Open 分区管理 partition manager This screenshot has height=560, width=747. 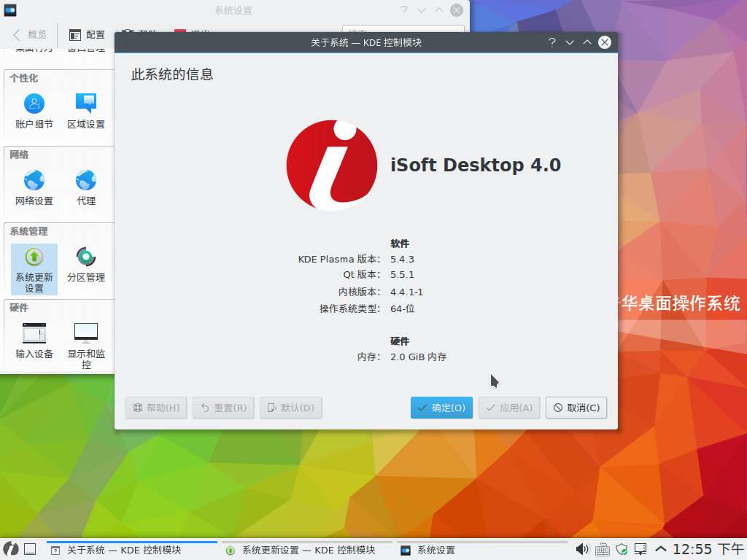click(86, 264)
